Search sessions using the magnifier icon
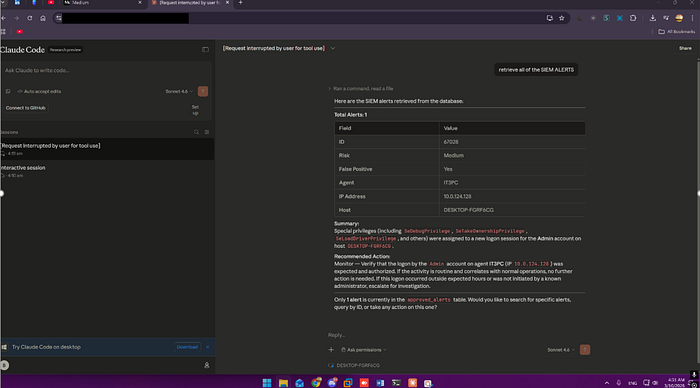 (196, 132)
